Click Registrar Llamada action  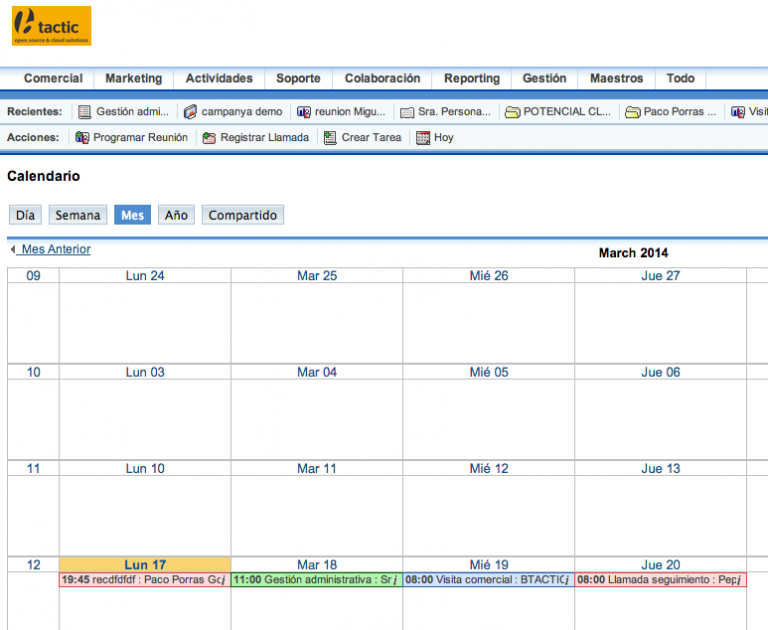click(264, 138)
